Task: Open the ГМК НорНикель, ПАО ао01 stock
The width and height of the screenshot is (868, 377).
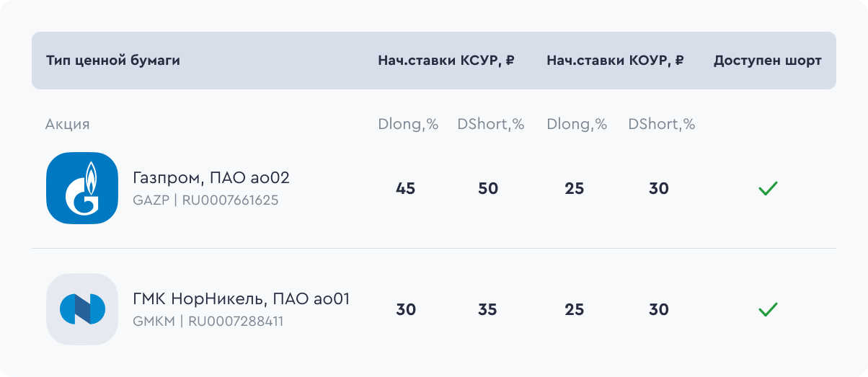Action: click(x=242, y=298)
